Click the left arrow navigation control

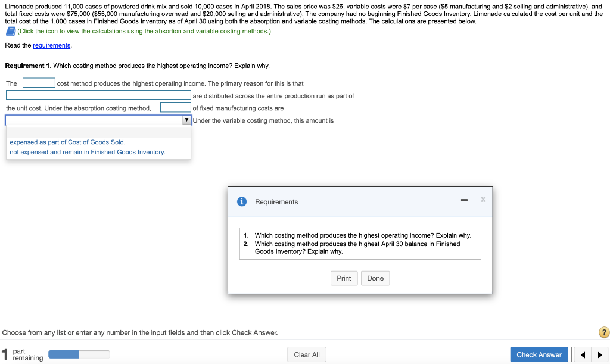582,354
